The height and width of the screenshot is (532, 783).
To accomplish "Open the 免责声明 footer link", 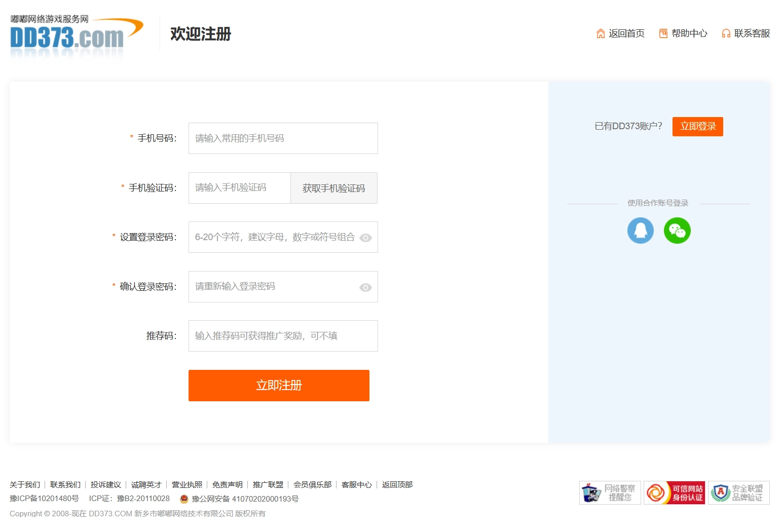I will pyautogui.click(x=227, y=485).
